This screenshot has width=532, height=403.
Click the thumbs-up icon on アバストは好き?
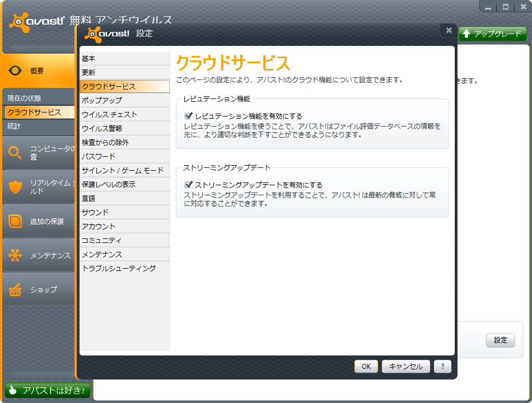point(12,390)
